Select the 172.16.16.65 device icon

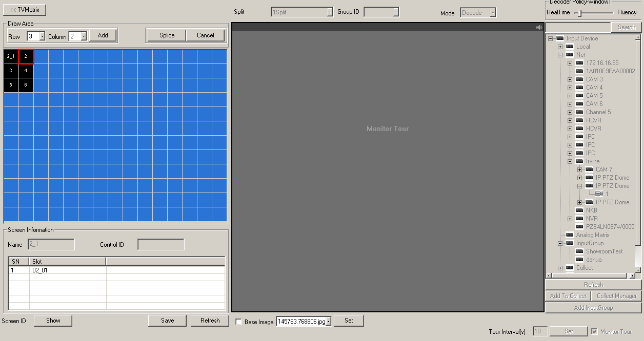[579, 63]
